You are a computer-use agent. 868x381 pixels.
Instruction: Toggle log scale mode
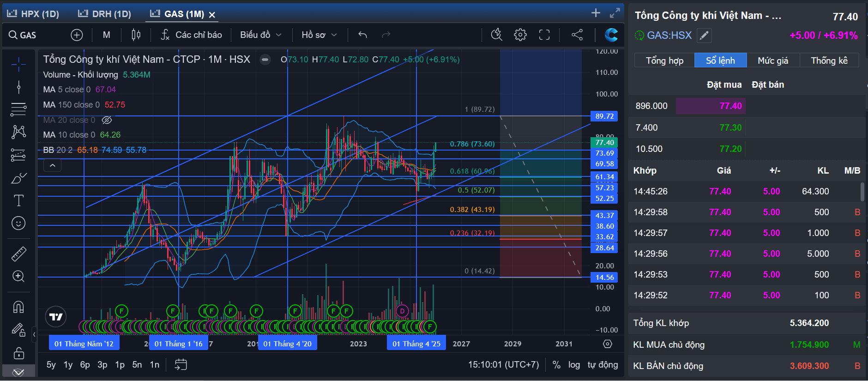click(x=574, y=365)
